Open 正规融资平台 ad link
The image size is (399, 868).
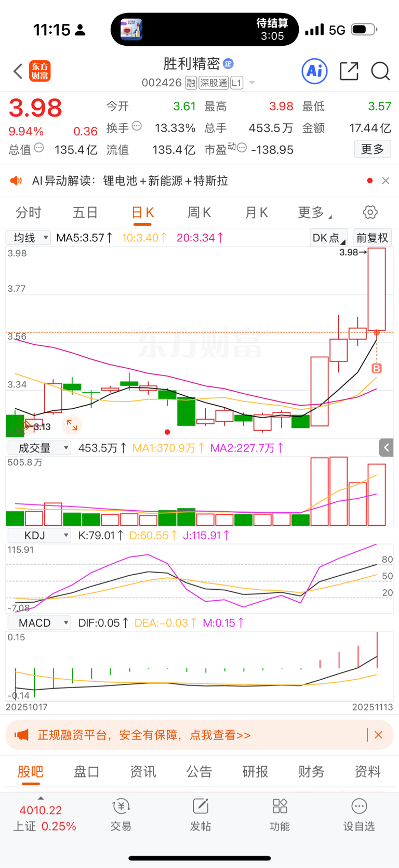click(x=144, y=735)
